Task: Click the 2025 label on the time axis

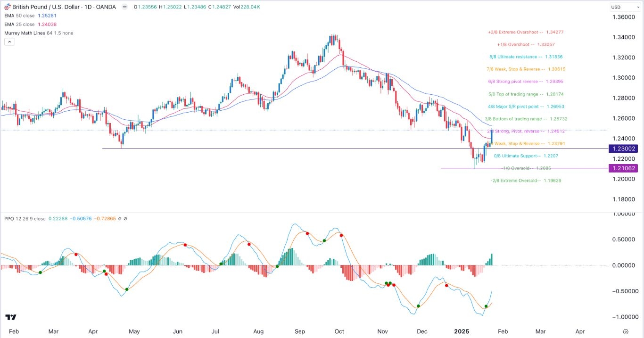Action: click(x=461, y=331)
